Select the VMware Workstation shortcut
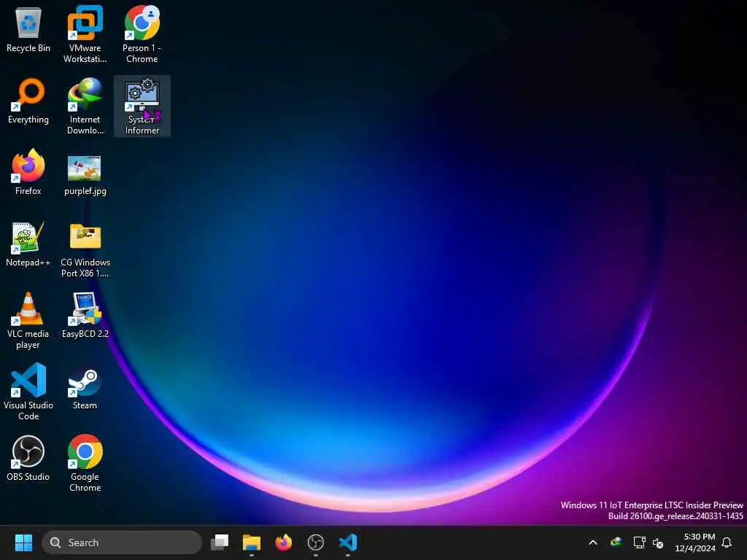 tap(85, 34)
